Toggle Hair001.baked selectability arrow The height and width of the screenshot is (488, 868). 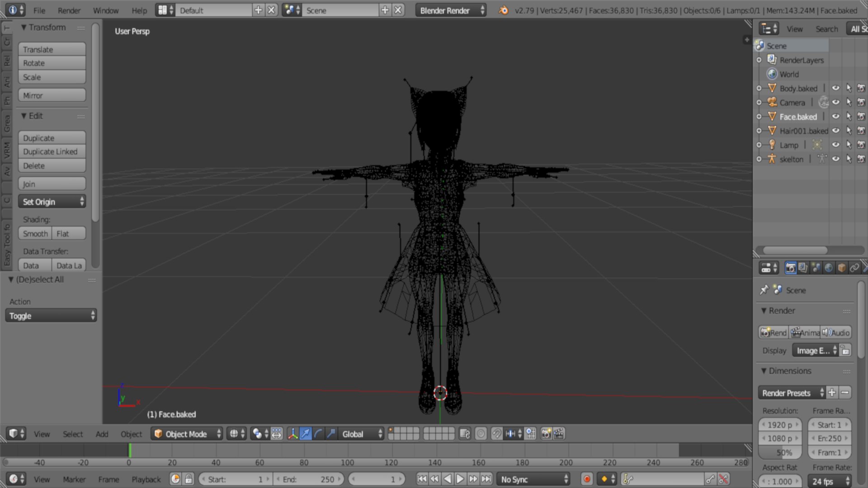849,131
